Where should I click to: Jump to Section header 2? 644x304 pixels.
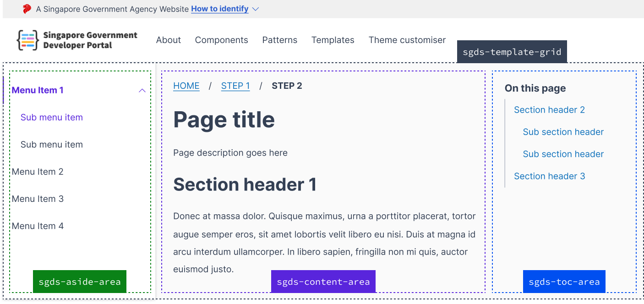(x=549, y=110)
